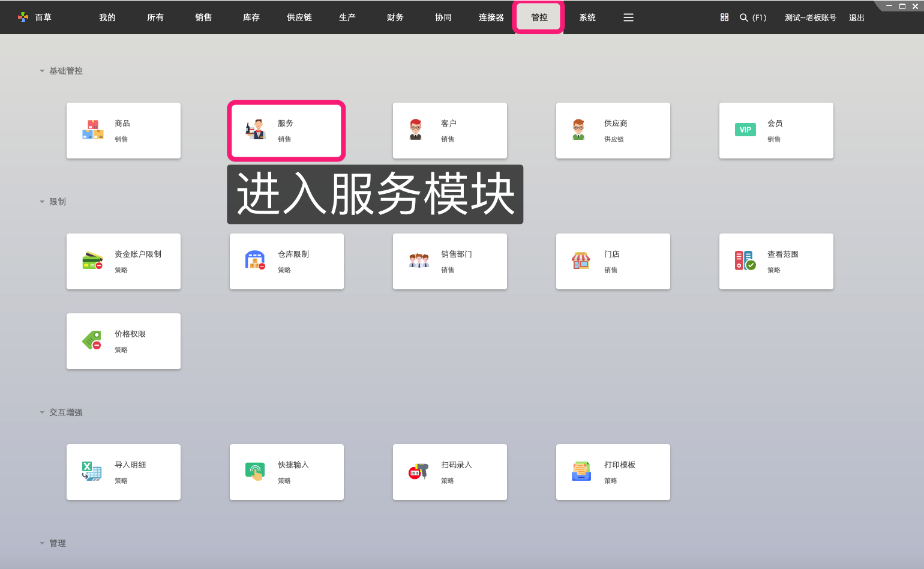The width and height of the screenshot is (924, 569).
Task: Click the 客户 customer avatar icon
Action: pyautogui.click(x=416, y=130)
